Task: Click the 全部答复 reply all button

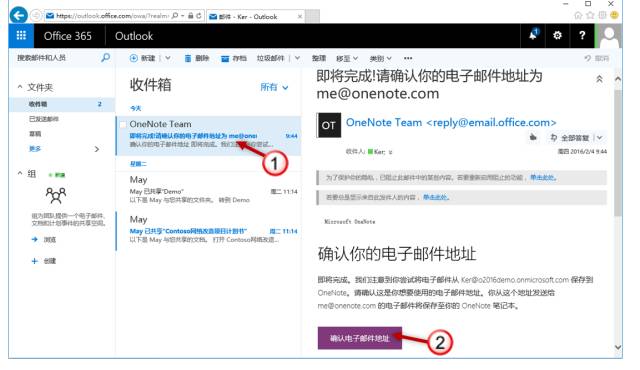Action: (x=570, y=138)
